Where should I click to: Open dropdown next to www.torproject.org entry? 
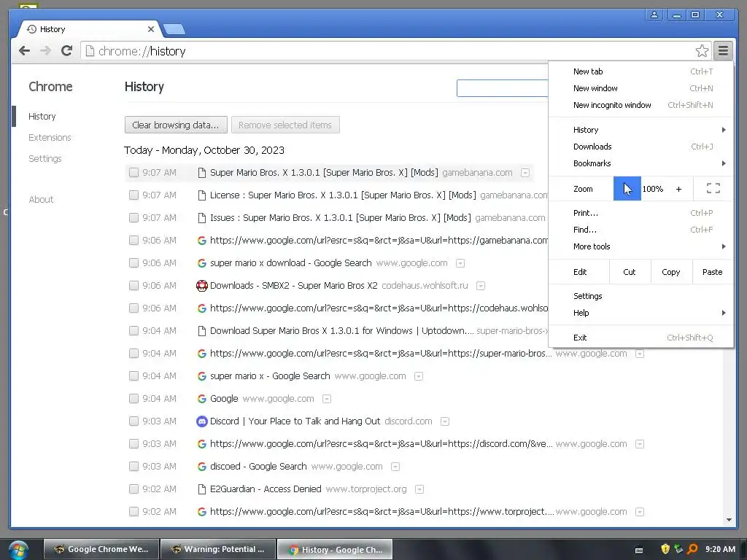[419, 489]
